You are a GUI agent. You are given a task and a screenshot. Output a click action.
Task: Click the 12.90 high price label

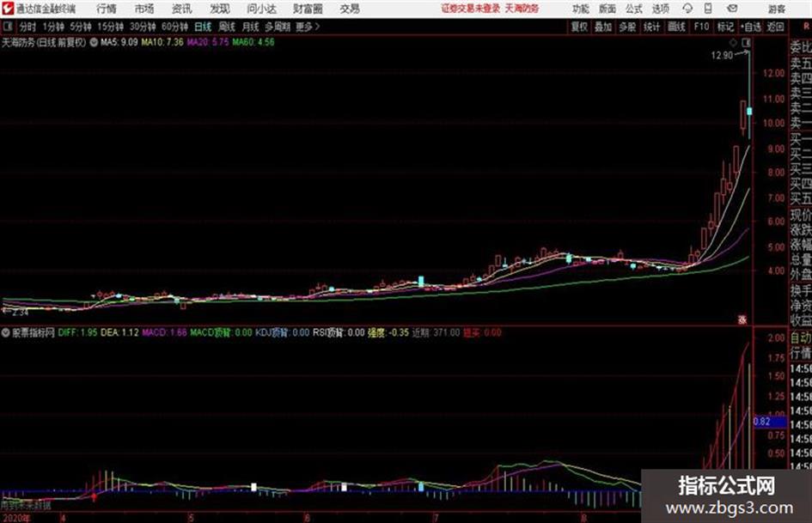click(x=722, y=56)
